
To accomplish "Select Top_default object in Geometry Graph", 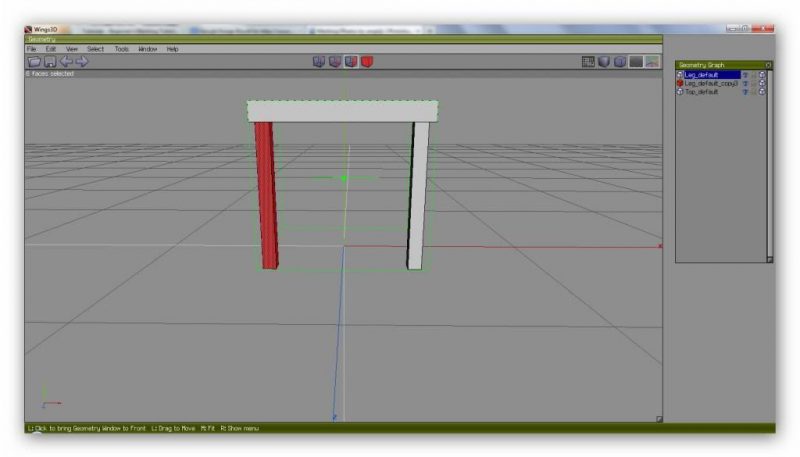I will pyautogui.click(x=702, y=92).
